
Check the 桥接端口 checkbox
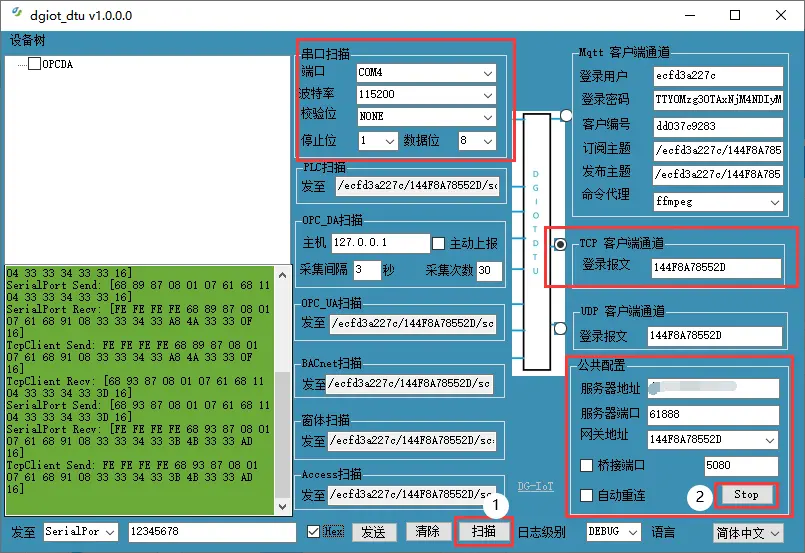587,465
